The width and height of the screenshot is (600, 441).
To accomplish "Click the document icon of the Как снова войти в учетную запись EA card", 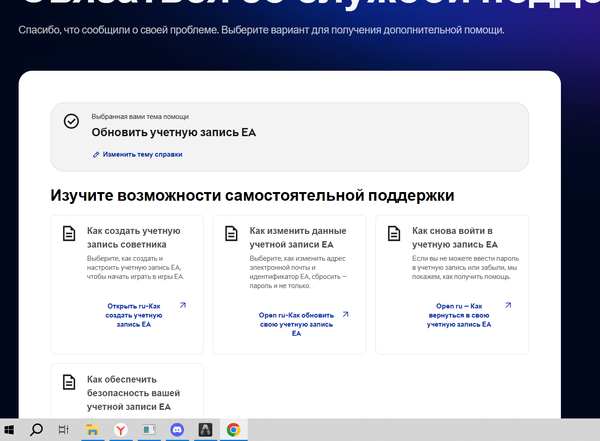I will coord(394,233).
